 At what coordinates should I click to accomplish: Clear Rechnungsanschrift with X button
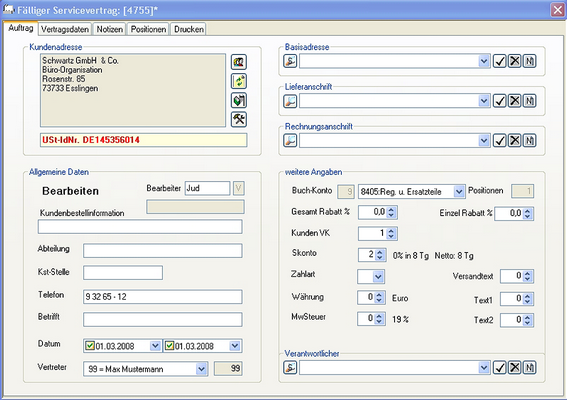point(515,140)
